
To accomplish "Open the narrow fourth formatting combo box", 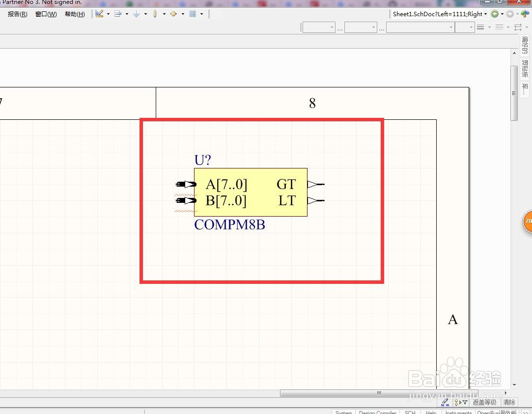I will pos(465,27).
